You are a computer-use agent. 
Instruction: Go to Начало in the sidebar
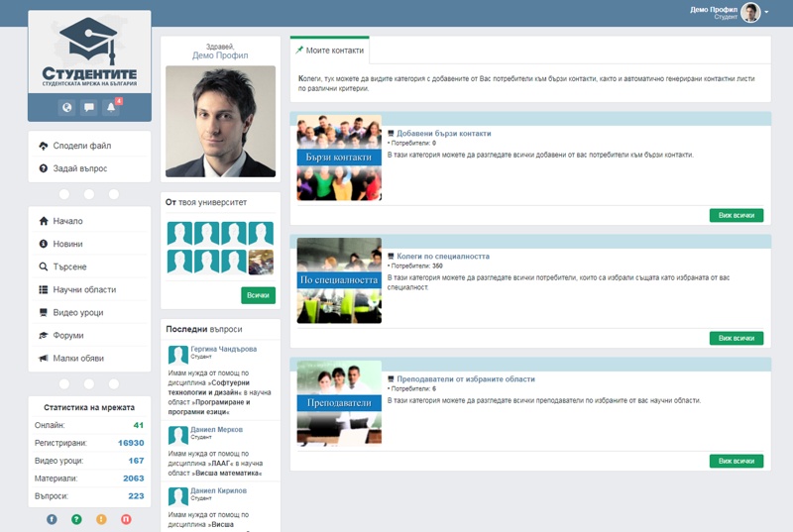coord(89,221)
